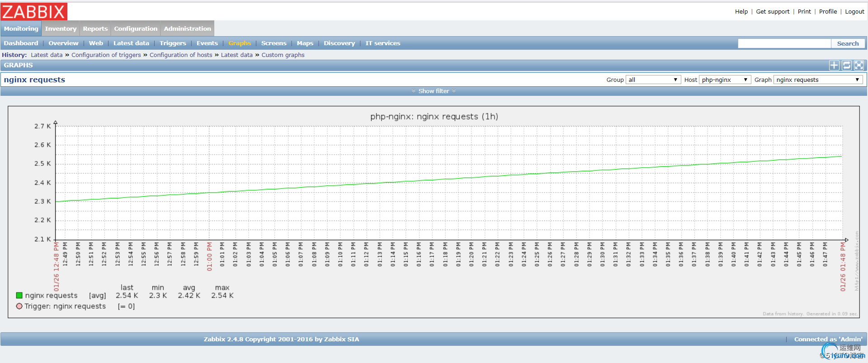
Task: Click into the search text field
Action: [x=784, y=43]
